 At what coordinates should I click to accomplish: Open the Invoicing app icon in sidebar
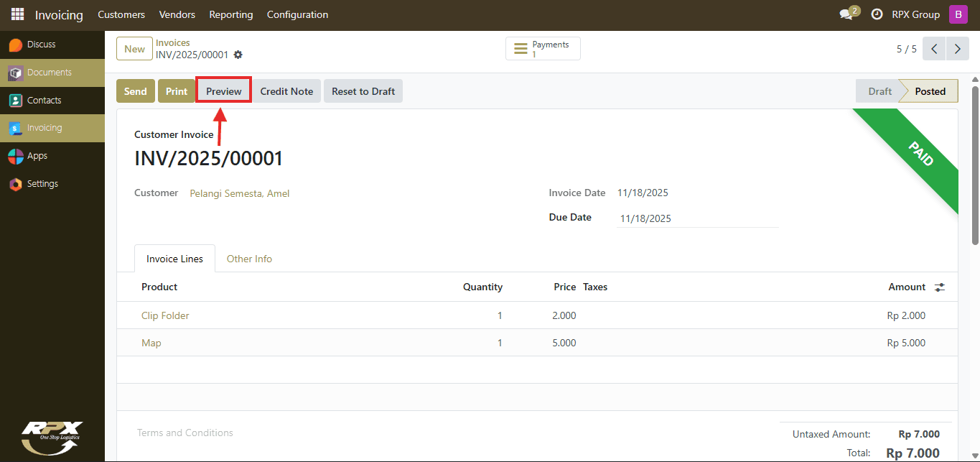point(16,128)
